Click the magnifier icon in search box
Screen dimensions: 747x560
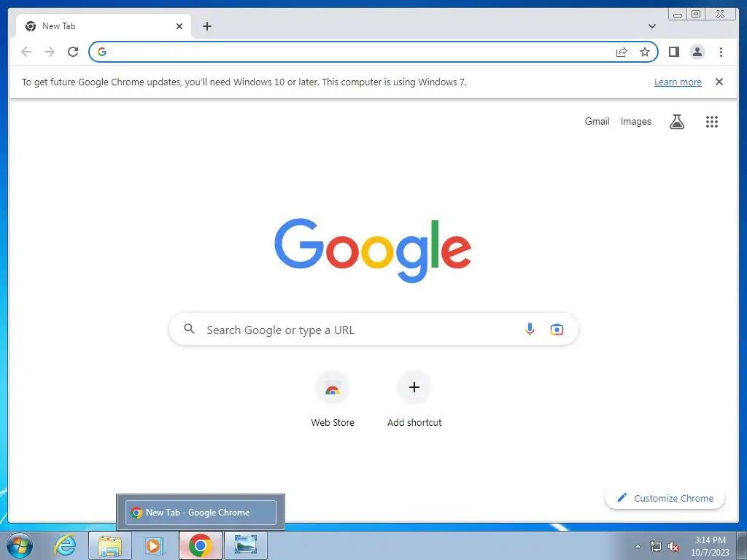(189, 329)
